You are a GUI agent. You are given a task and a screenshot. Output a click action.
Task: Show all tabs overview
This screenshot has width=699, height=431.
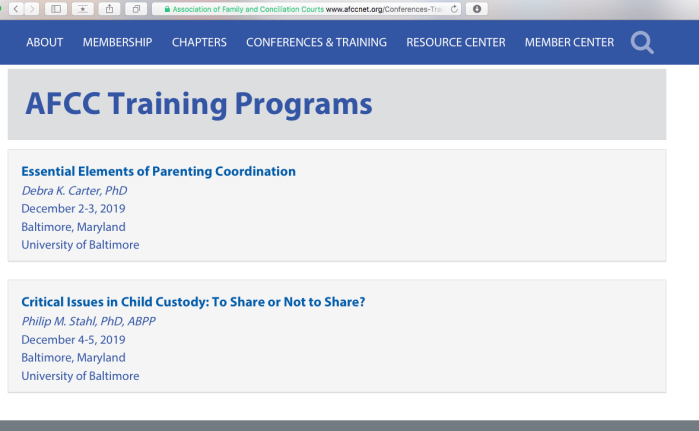pos(134,8)
